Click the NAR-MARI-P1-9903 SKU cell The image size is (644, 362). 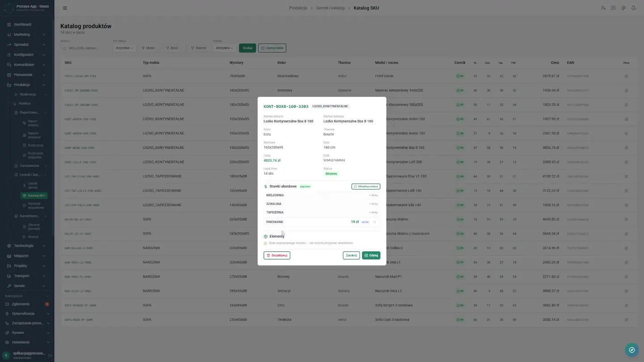pyautogui.click(x=78, y=277)
